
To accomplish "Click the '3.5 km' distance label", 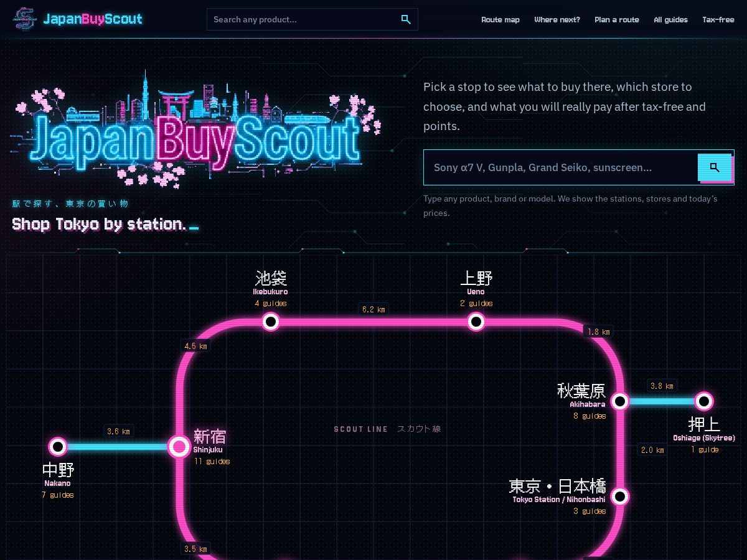I will coord(195,549).
